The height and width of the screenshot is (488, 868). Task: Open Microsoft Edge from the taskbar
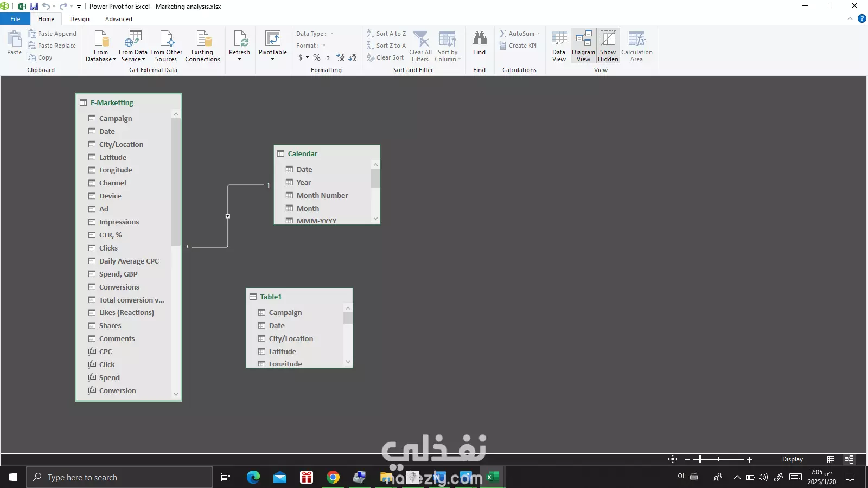253,477
